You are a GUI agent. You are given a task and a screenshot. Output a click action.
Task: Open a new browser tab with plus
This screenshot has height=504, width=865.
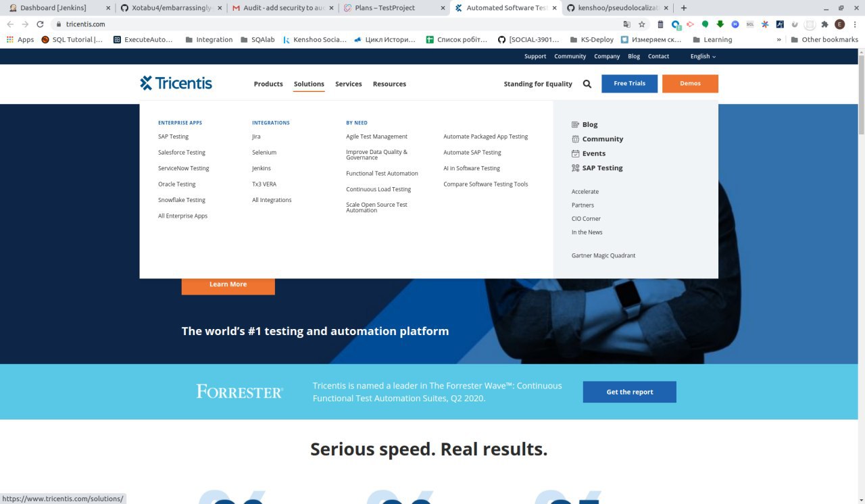pos(684,8)
